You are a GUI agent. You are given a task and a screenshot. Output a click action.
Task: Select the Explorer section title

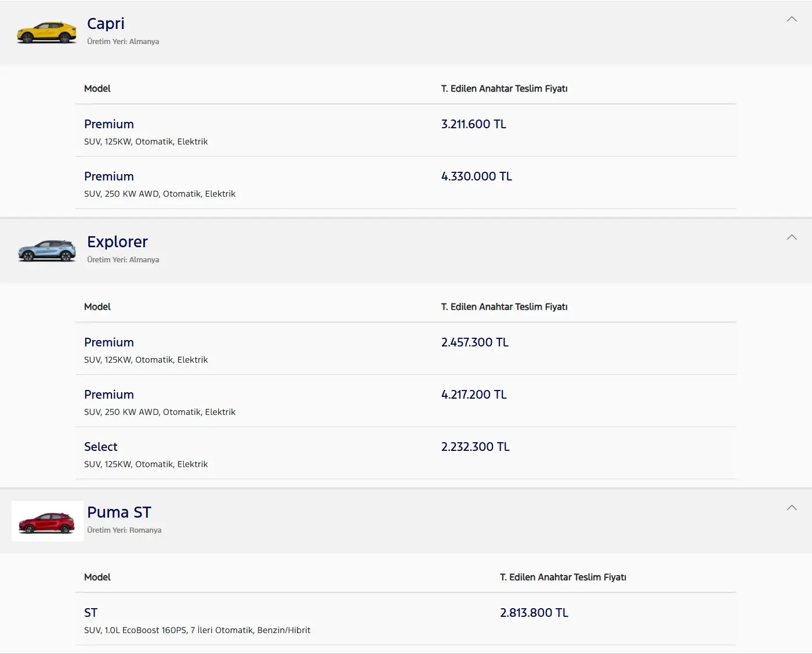coord(117,242)
